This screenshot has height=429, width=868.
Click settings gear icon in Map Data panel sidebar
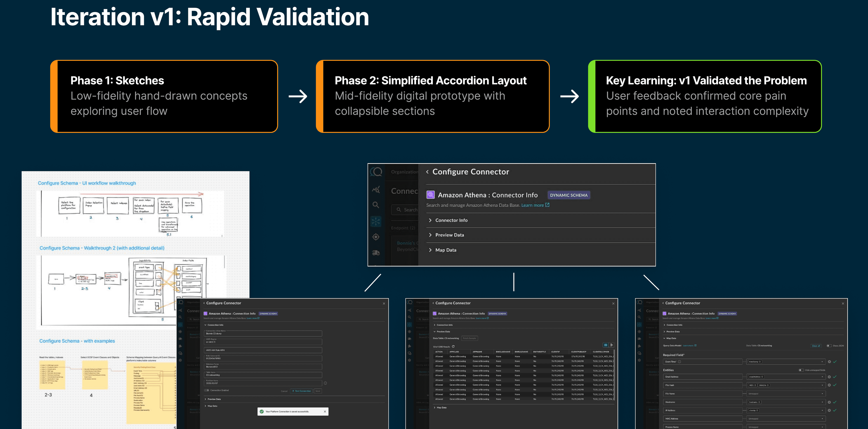pos(639,360)
